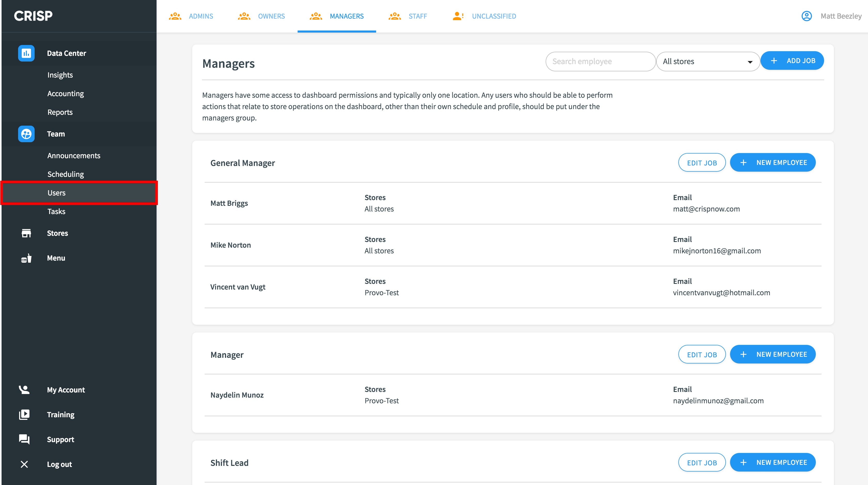Click the Data Center chart icon

[x=26, y=53]
